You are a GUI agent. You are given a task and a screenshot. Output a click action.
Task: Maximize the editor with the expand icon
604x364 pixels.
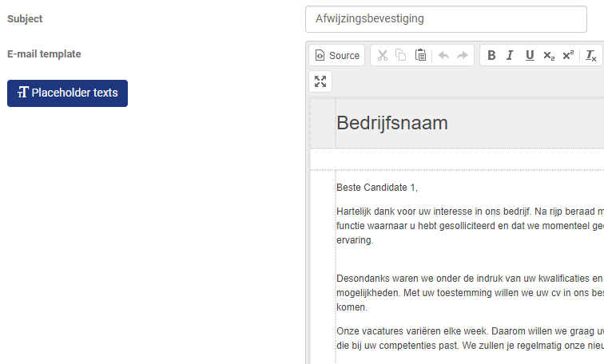coord(320,81)
